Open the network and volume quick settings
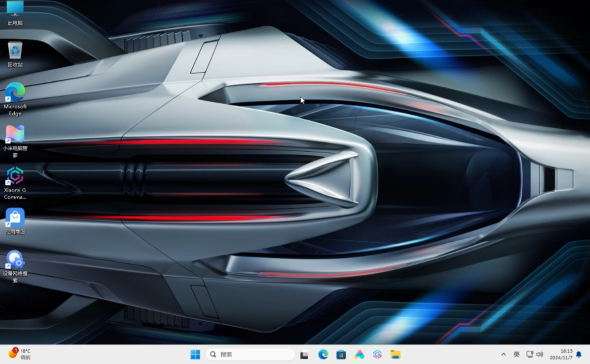Viewport: 590px width, 364px height. pos(534,354)
